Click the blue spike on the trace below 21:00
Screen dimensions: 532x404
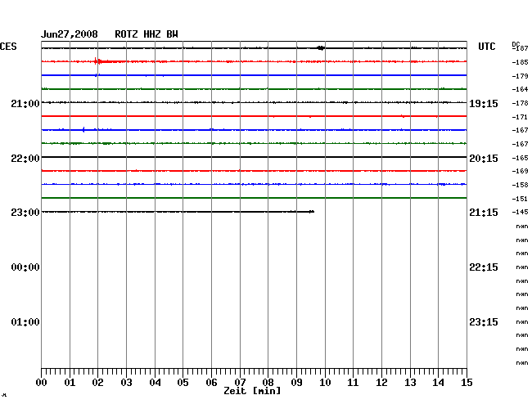pos(83,129)
